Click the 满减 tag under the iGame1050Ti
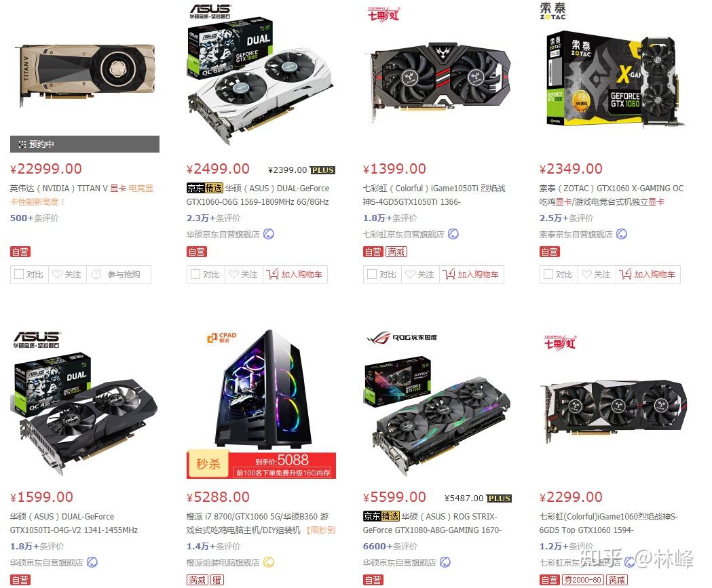Viewport: 712px width, 588px height. click(x=396, y=252)
